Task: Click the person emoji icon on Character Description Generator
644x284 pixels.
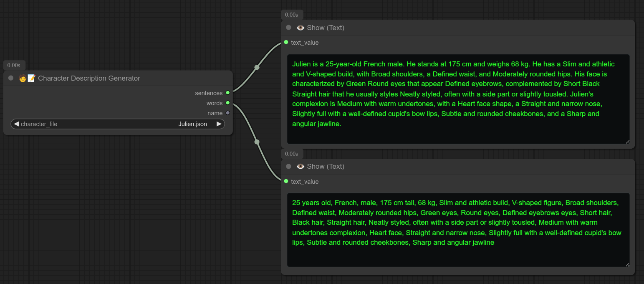Action: coord(23,79)
